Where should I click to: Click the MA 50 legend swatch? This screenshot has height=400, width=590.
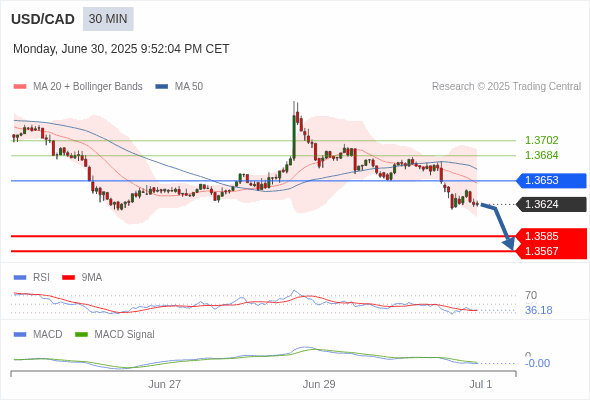[x=162, y=87]
